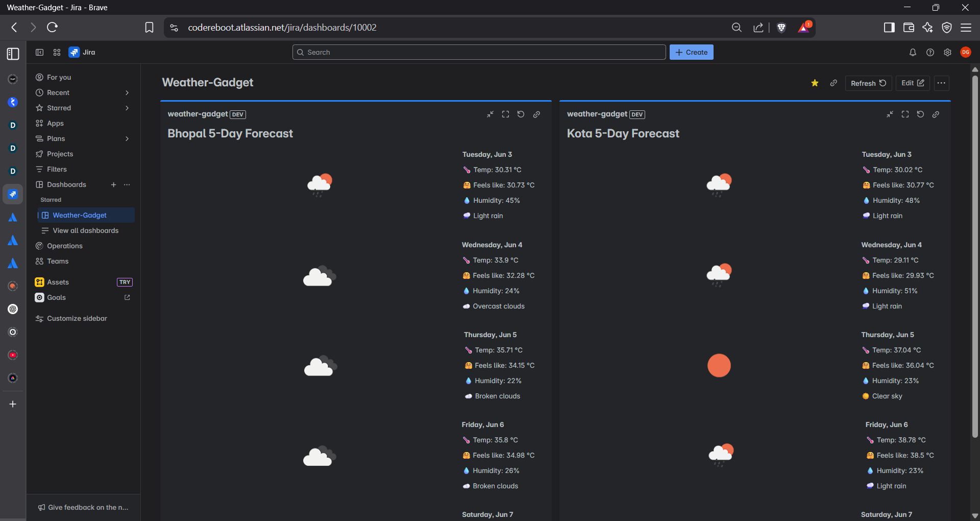Maximize the Bhopal forecast gadget
980x521 pixels.
tap(505, 114)
